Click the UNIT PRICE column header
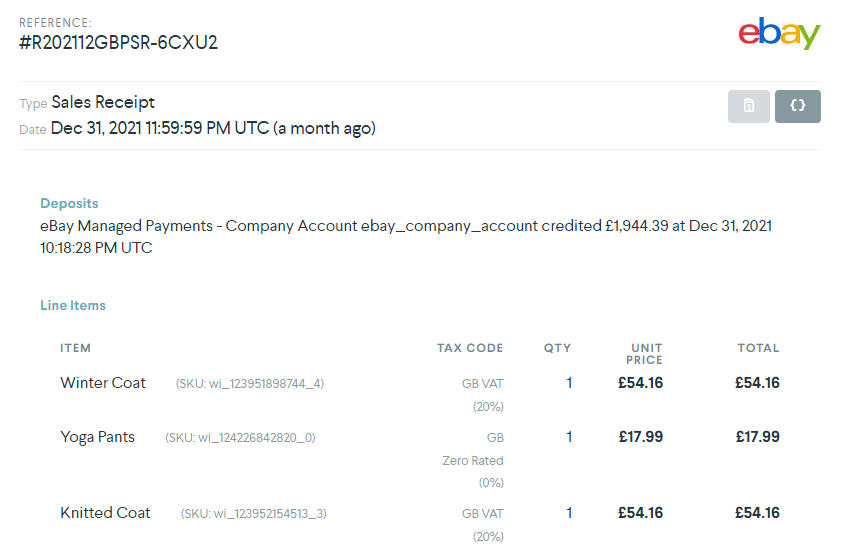Screen dimensions: 850x552 [x=646, y=354]
